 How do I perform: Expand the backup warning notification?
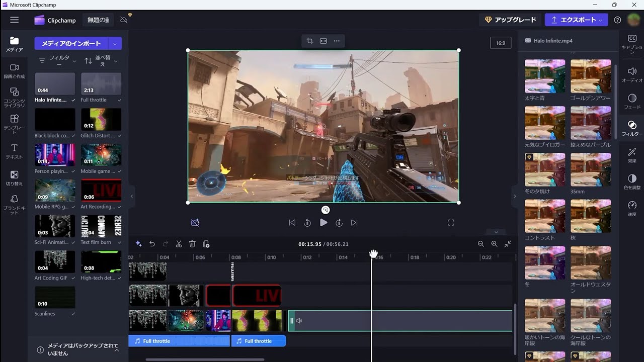pos(117,349)
